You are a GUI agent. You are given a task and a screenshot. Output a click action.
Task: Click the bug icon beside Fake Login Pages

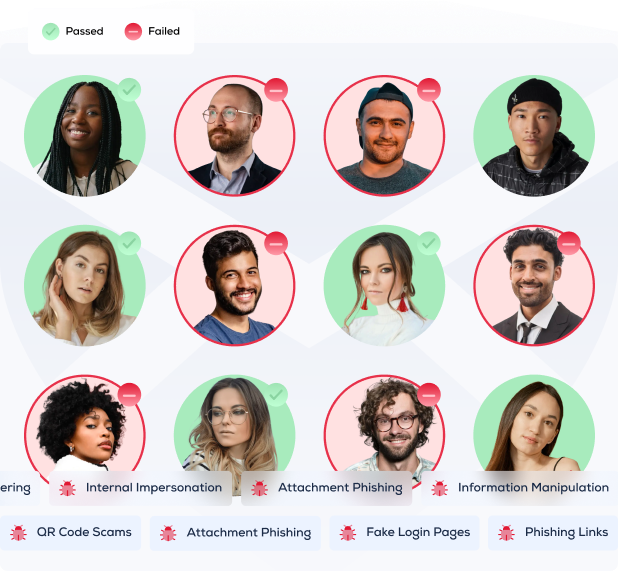click(348, 533)
